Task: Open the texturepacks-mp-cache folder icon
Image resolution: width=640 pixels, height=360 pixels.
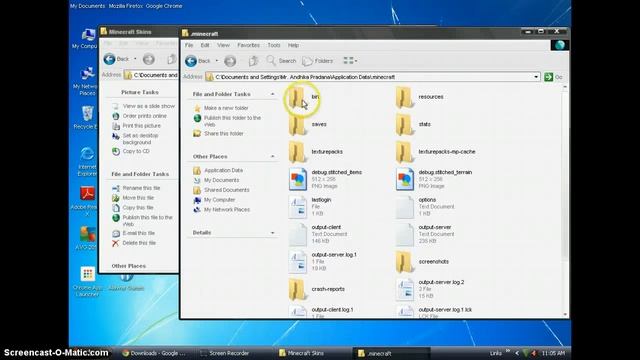Action: 404,152
